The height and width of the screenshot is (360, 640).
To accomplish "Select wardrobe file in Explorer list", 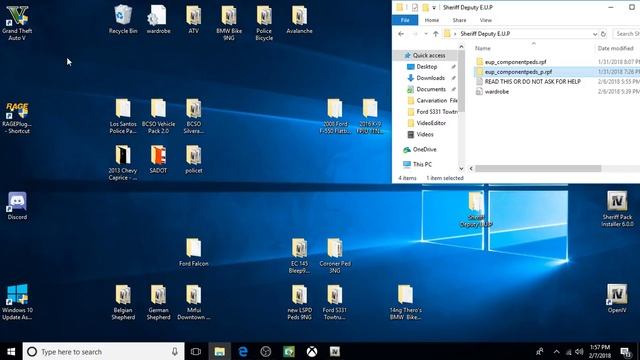I will point(496,91).
